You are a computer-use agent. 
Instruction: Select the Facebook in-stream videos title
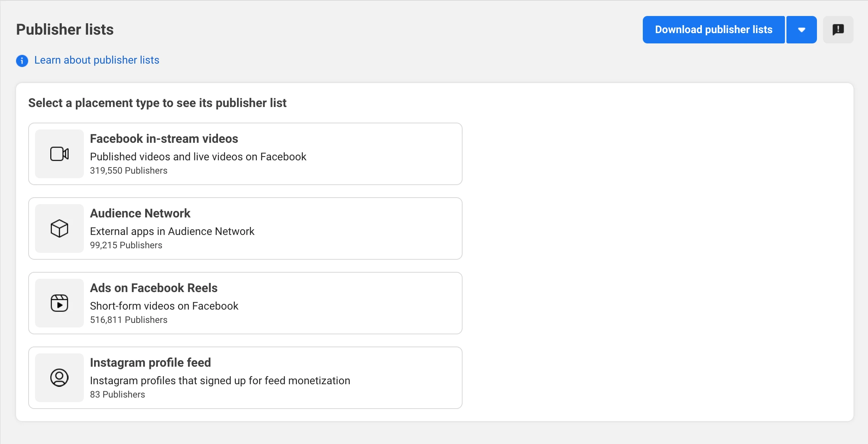point(164,139)
